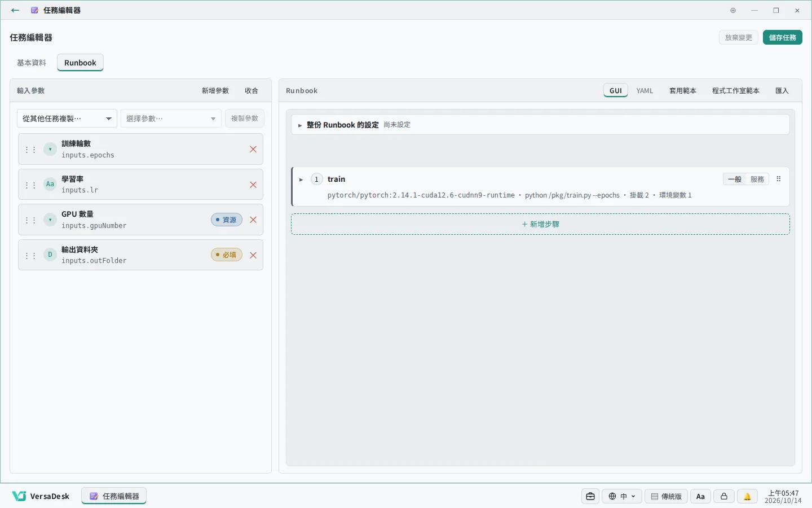Click the D type icon of 輸出資料夾
The image size is (812, 508).
point(50,255)
